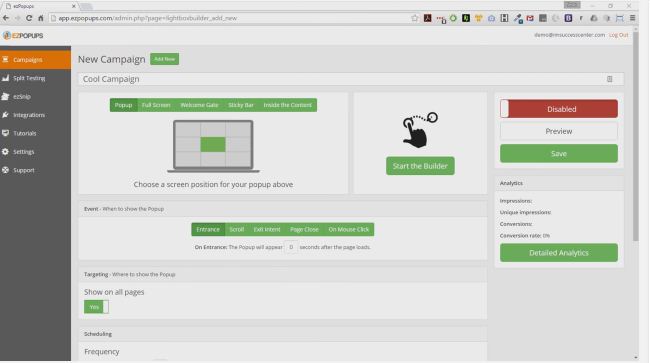Select the Scroll event tab
The width and height of the screenshot is (650, 363).
[x=237, y=230]
